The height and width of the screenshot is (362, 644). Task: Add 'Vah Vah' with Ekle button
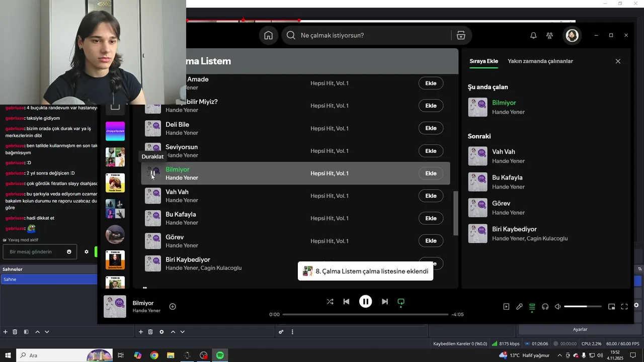point(431,196)
